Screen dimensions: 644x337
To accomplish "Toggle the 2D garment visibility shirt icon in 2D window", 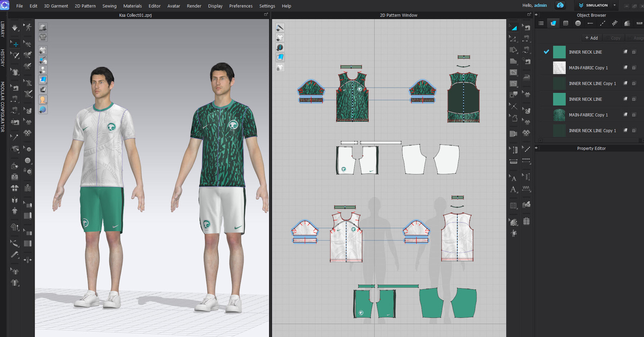I will click(280, 38).
